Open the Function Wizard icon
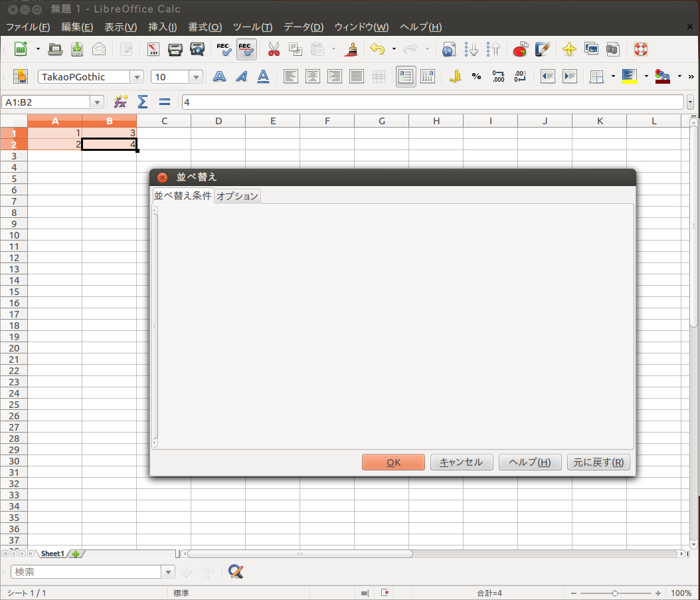The image size is (700, 600). (x=120, y=102)
